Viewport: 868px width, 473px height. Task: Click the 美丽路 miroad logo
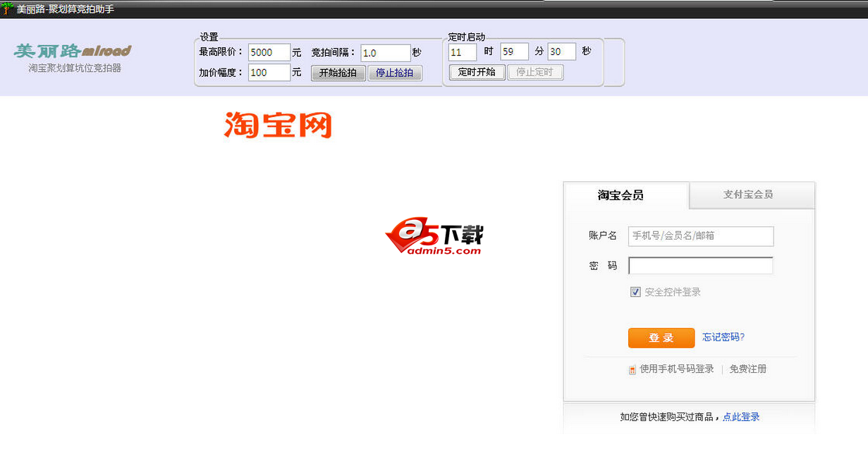click(73, 51)
